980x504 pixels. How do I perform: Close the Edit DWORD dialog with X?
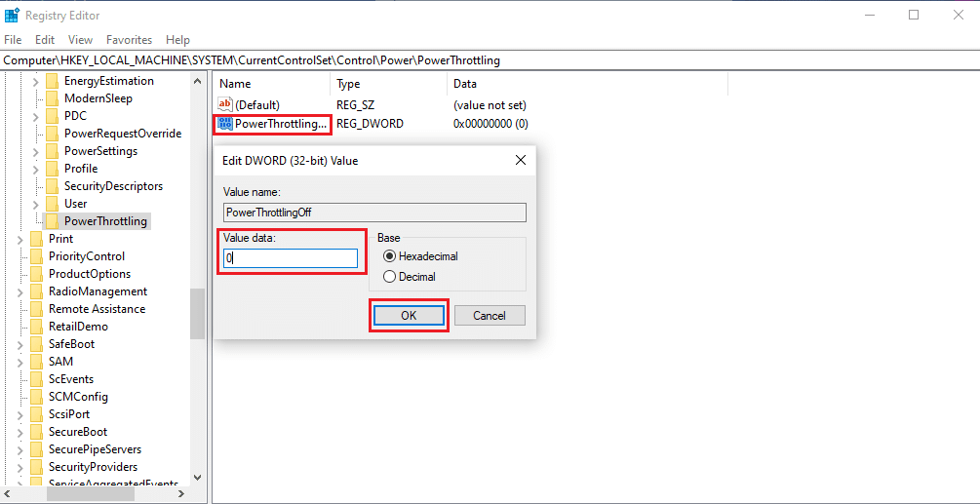pos(520,161)
